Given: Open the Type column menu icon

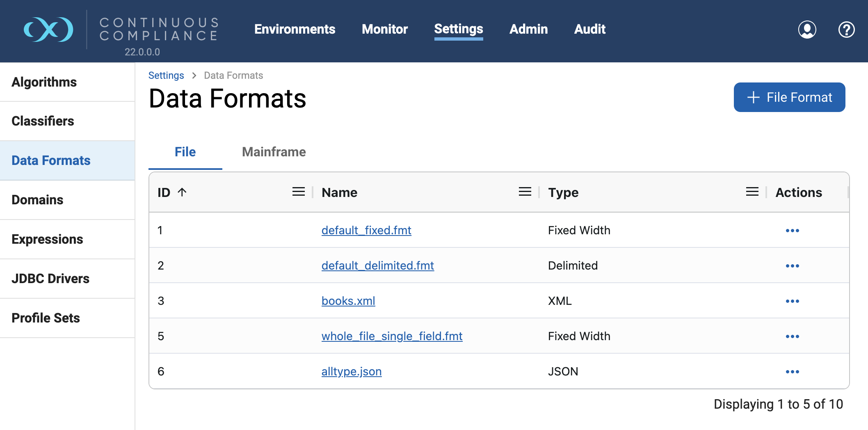Looking at the screenshot, I should [752, 192].
